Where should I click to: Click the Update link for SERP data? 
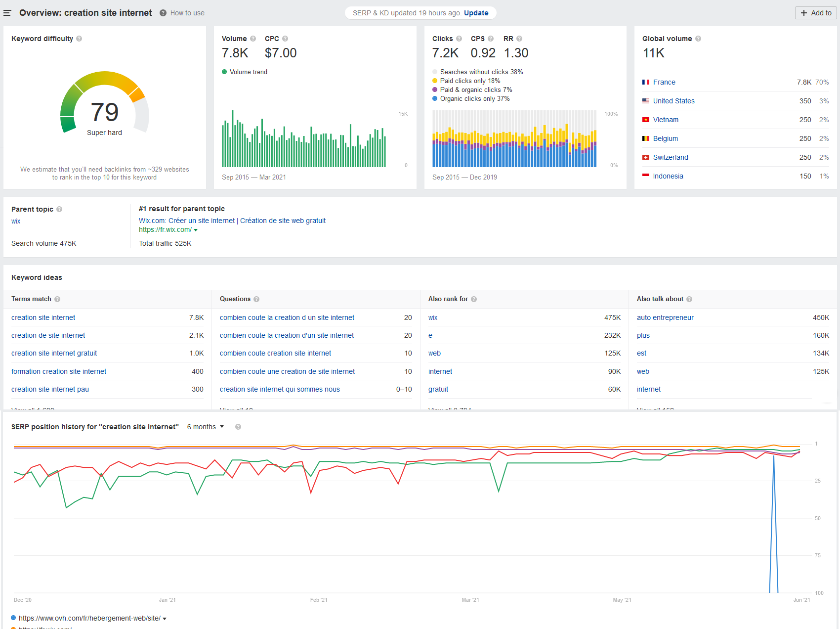tap(476, 13)
